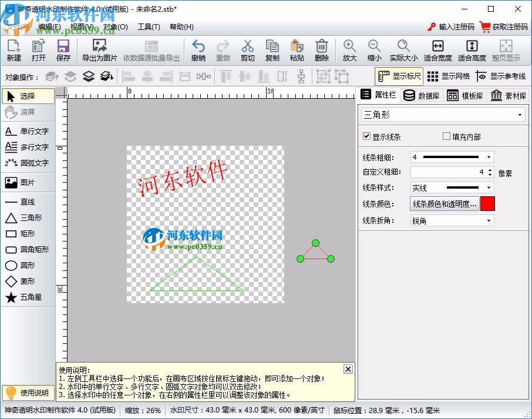Increase 自定义粗细 value with up arrow
The height and width of the screenshot is (419, 532).
point(490,170)
